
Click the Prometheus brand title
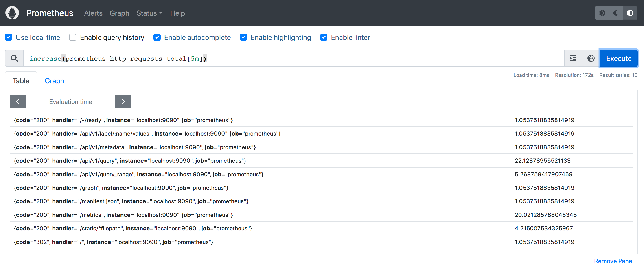click(x=50, y=13)
